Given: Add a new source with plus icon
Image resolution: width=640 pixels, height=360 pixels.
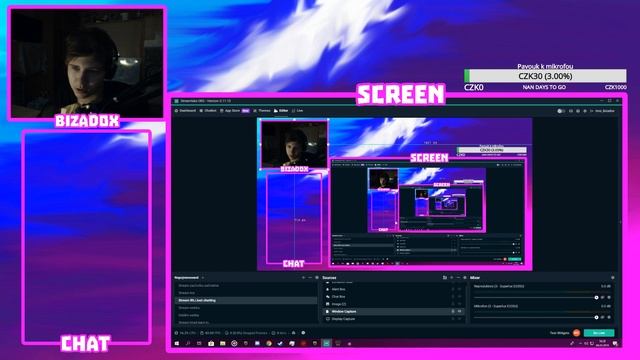Looking at the screenshot, I should 451,278.
